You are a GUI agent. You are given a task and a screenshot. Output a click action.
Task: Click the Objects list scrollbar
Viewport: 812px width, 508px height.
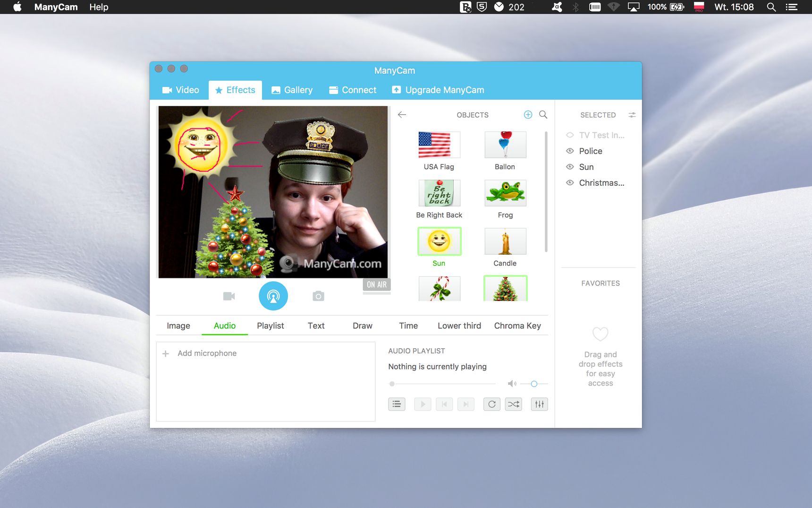tap(546, 191)
